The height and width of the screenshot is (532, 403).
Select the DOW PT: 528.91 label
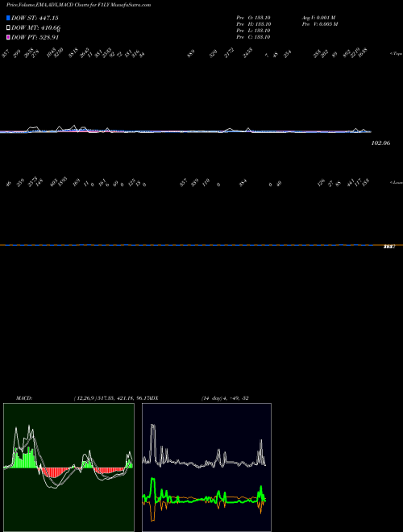[35, 37]
